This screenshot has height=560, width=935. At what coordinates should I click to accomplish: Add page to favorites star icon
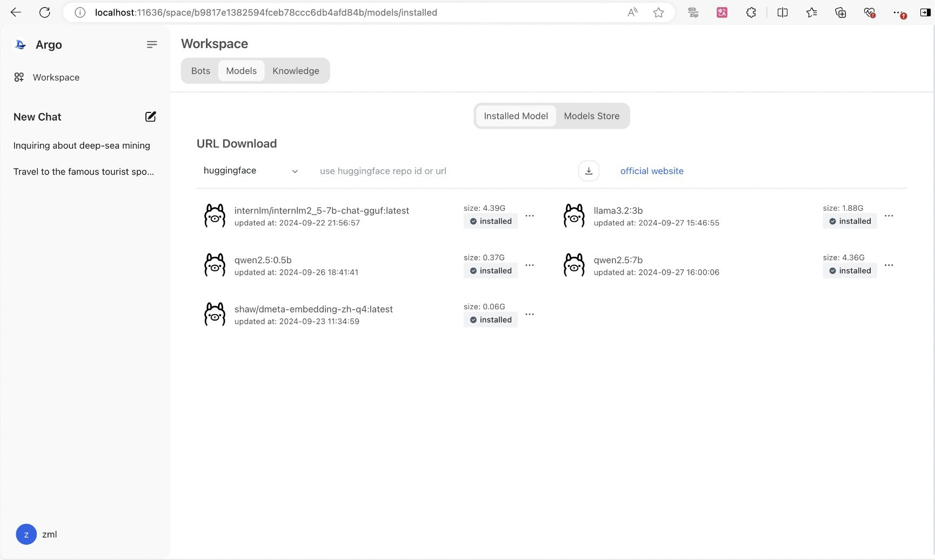click(x=658, y=12)
